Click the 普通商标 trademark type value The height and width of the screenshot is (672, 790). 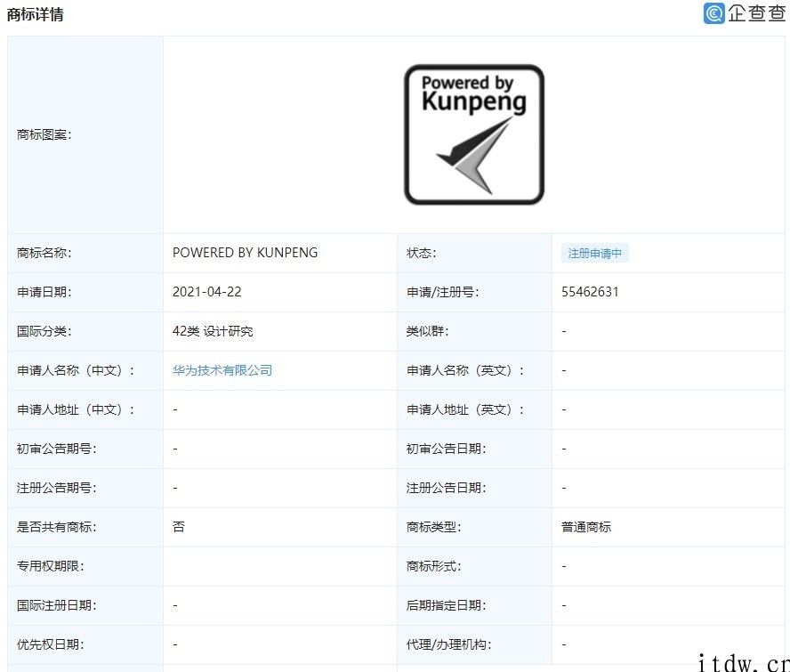[x=586, y=527]
